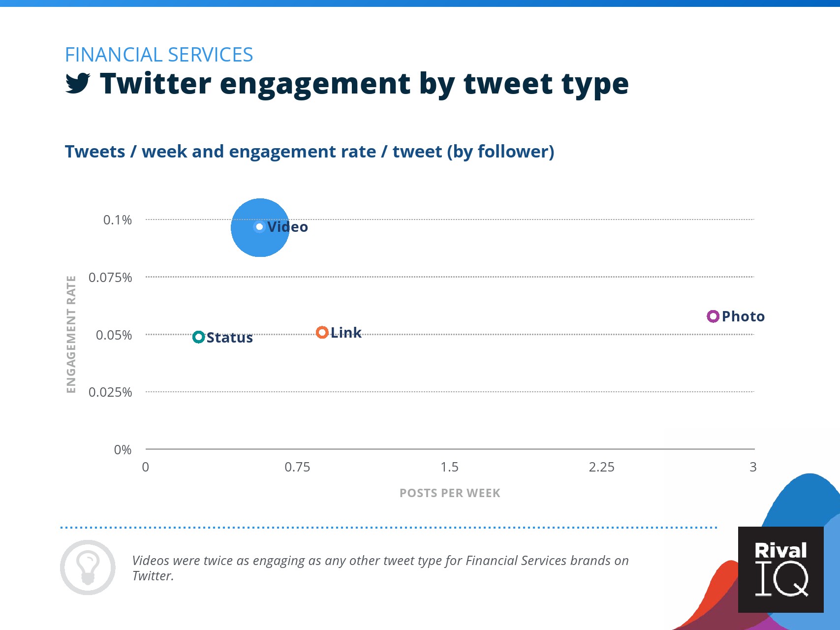Click the 0.1% y-axis tick label

click(118, 220)
